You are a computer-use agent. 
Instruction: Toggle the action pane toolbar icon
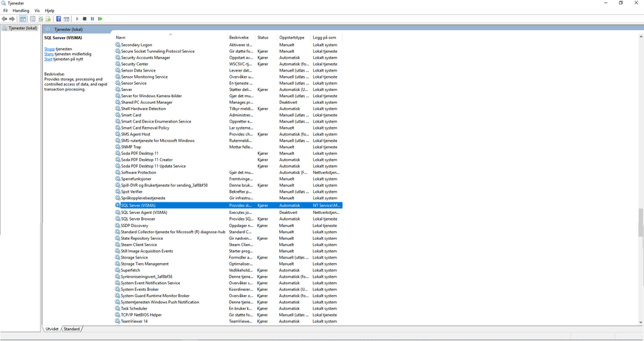tap(66, 19)
